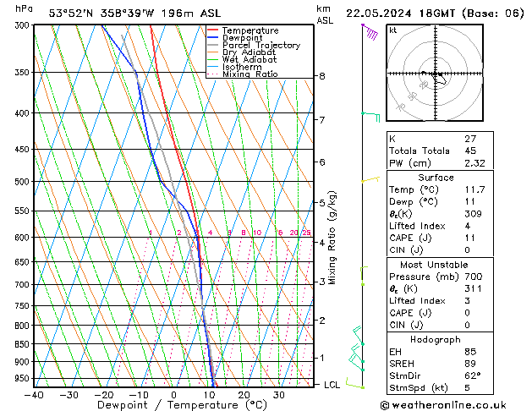Click the 'Hodograph' section heading
This screenshot has height=411, width=532.
pyautogui.click(x=436, y=340)
